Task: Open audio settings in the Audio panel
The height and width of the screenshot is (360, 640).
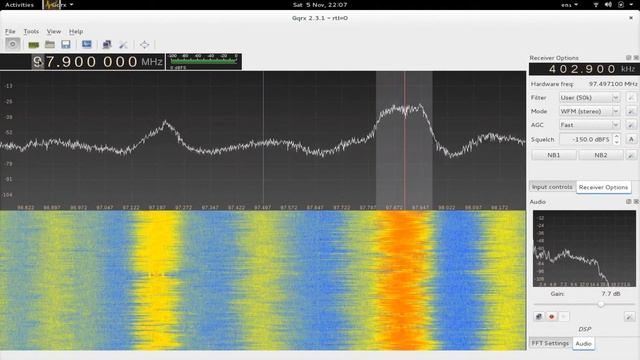Action: (630, 316)
